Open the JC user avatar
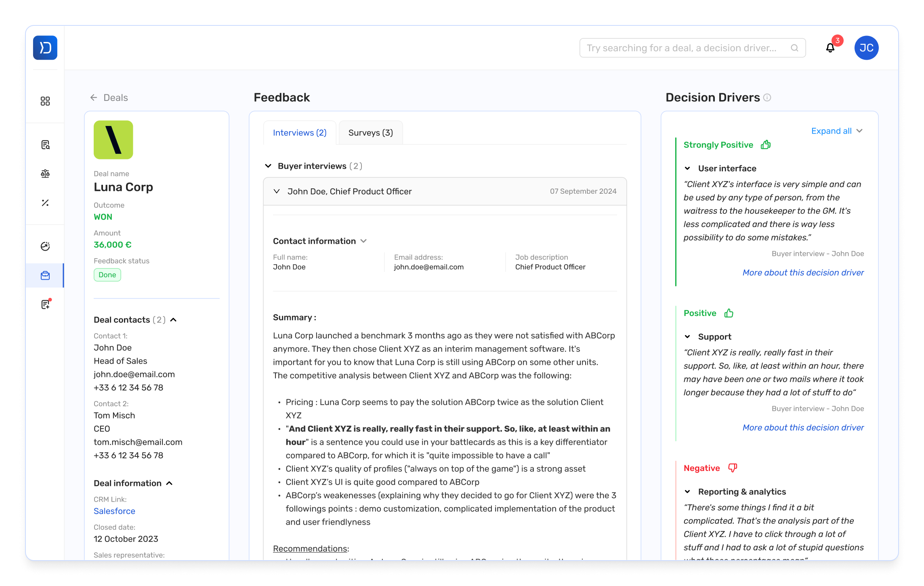The image size is (924, 586). click(867, 48)
